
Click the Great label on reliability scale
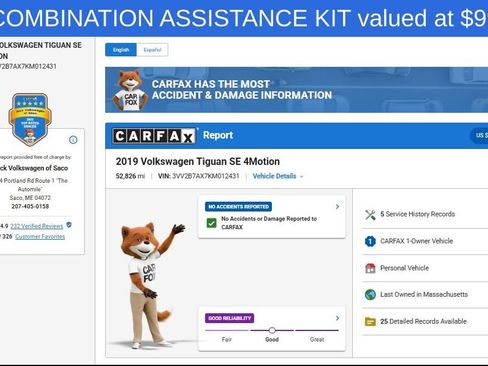point(317,340)
